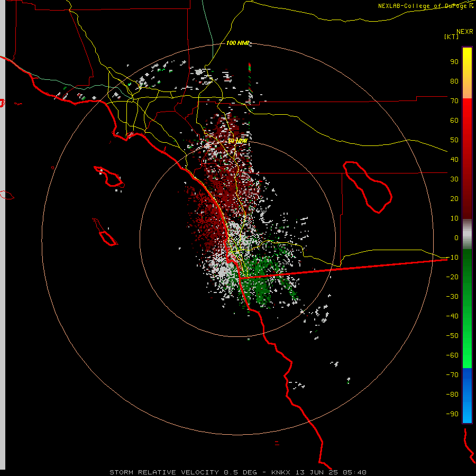Click the -40 knot scale value
The height and width of the screenshot is (476, 476).
[x=452, y=316]
